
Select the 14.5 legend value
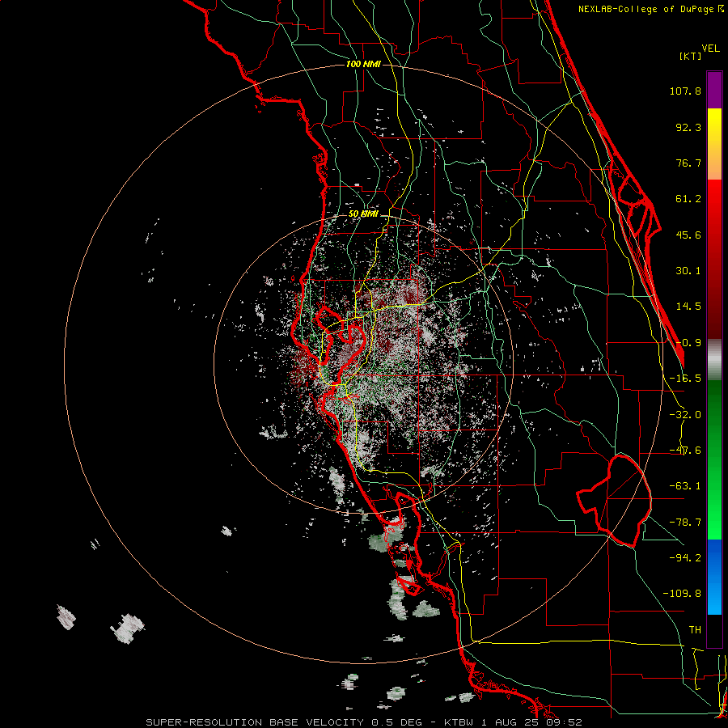click(688, 307)
